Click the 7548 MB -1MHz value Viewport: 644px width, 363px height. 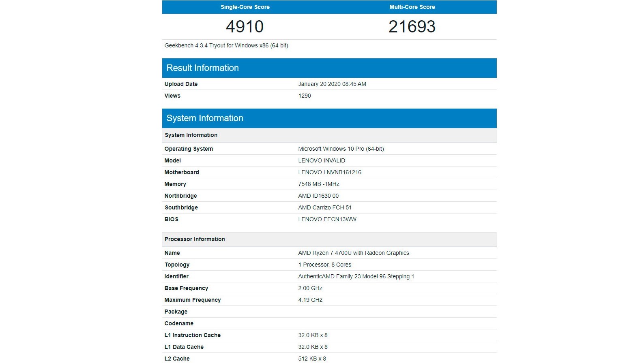point(319,184)
